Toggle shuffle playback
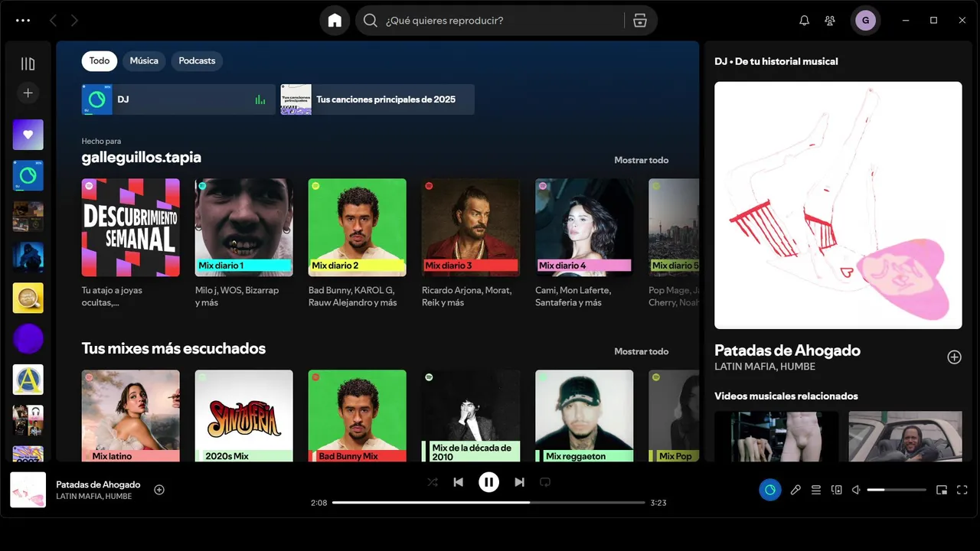 tap(433, 482)
